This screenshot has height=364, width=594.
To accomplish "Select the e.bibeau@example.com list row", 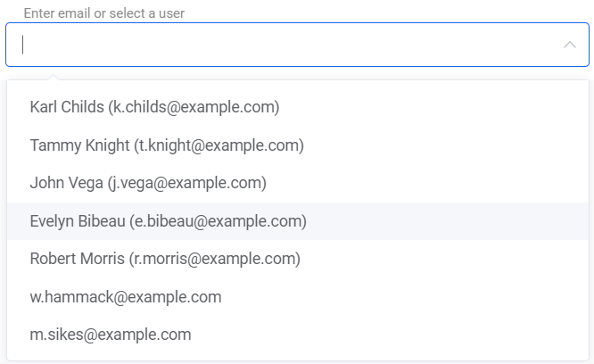I will [x=169, y=221].
